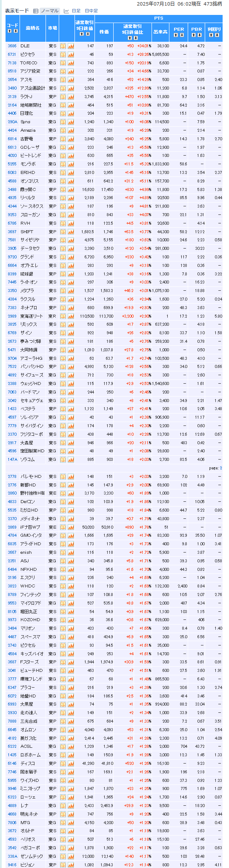Click the book icon for ソラコム

[63, 459]
